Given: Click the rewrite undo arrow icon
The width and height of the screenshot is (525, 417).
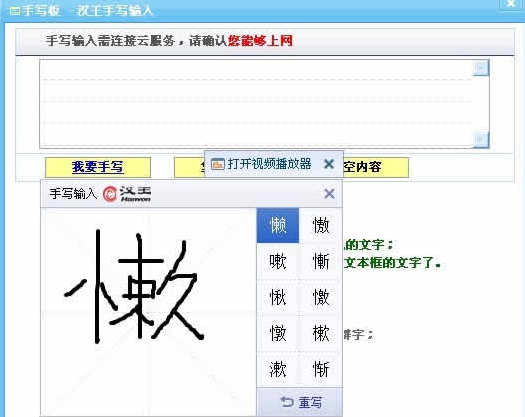Looking at the screenshot, I should 287,402.
